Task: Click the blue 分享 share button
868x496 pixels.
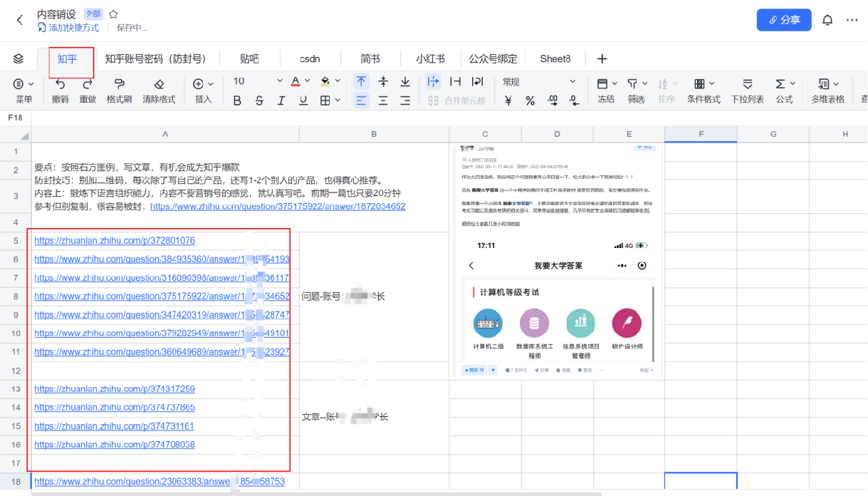Action: click(x=784, y=20)
